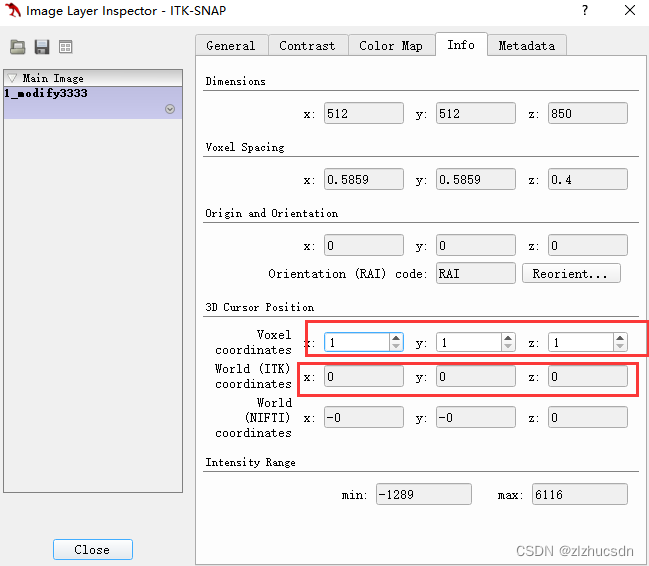This screenshot has width=649, height=566.
Task: Click the voxel z coordinate input field
Action: (x=581, y=342)
